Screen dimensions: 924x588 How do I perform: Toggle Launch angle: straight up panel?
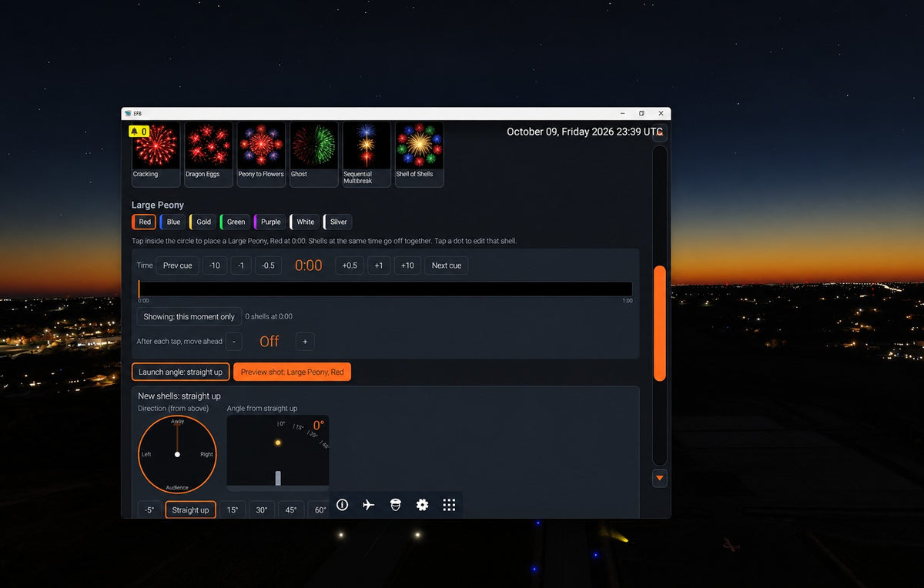pos(180,372)
